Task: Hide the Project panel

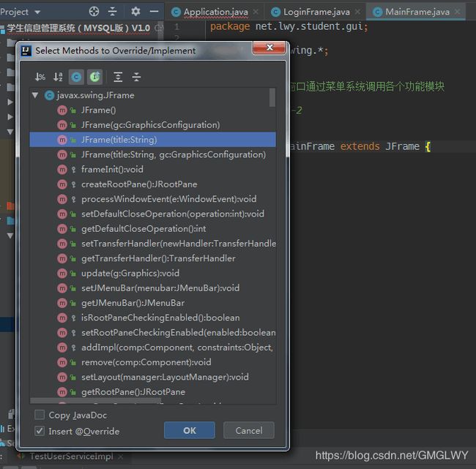Action: coord(155,12)
